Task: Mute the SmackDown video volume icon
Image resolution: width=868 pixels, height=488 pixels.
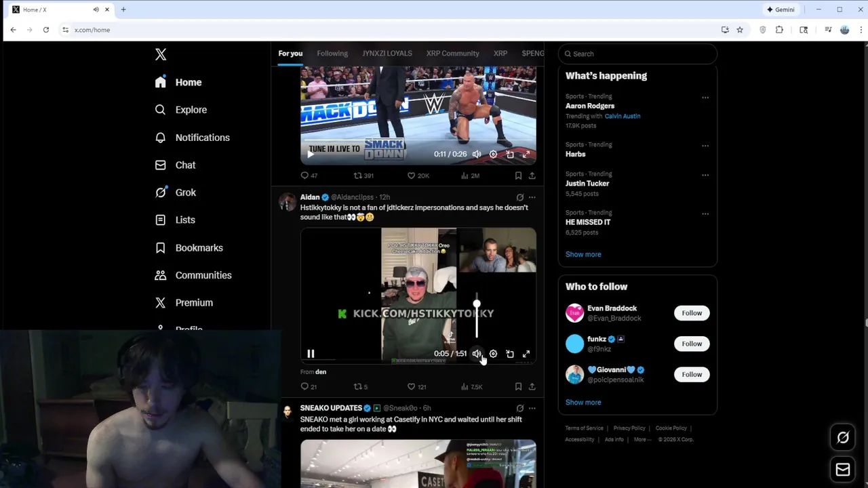Action: click(477, 154)
